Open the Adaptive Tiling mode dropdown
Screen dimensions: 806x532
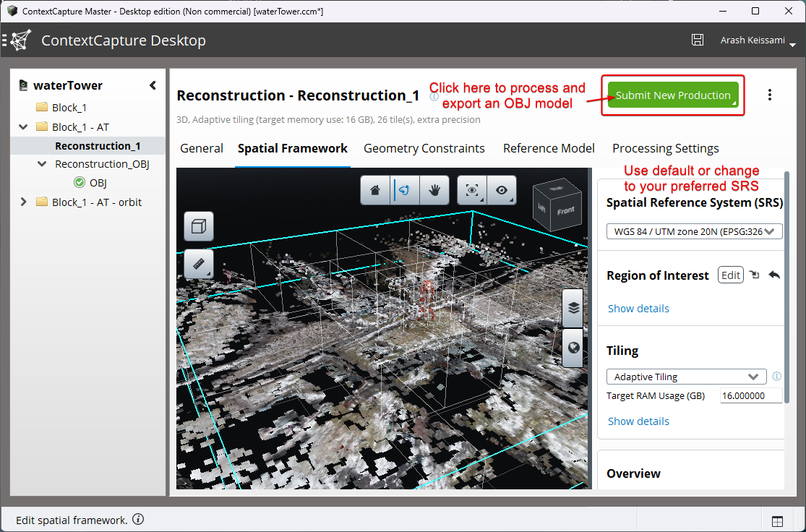[x=686, y=377]
